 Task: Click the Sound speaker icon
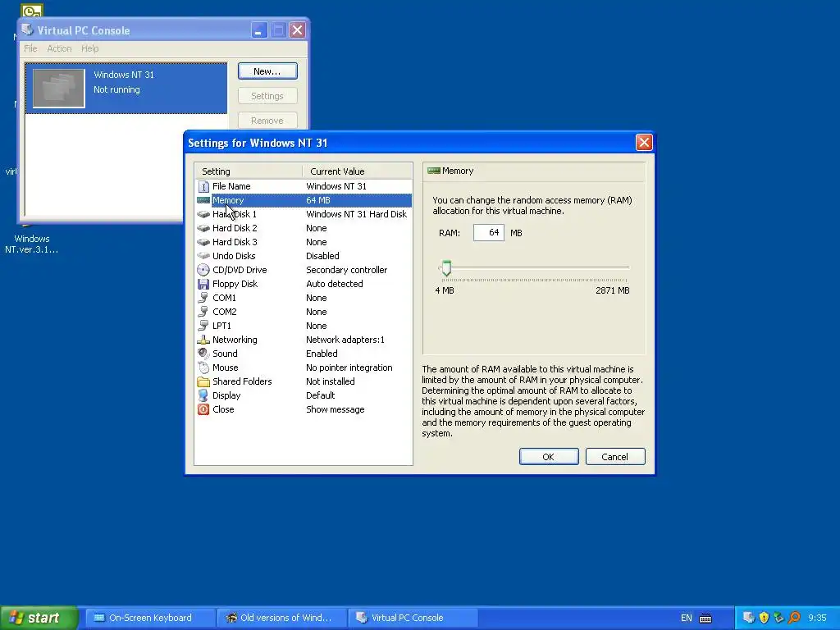(203, 354)
